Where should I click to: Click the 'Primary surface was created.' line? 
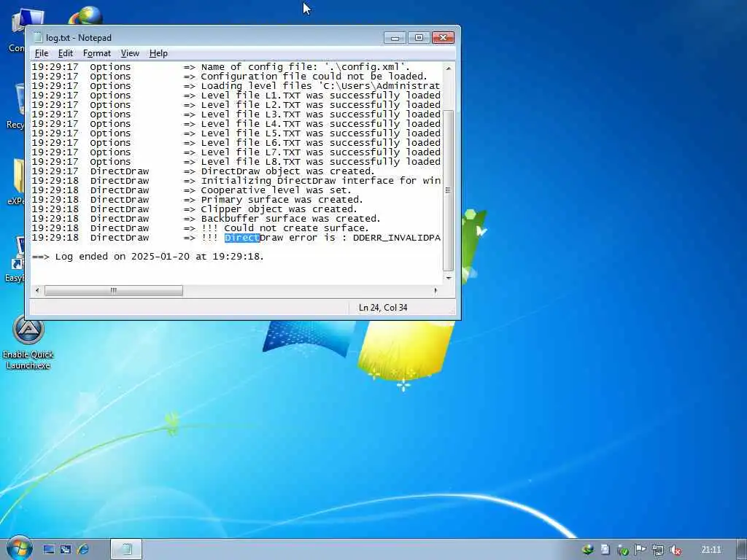click(197, 200)
